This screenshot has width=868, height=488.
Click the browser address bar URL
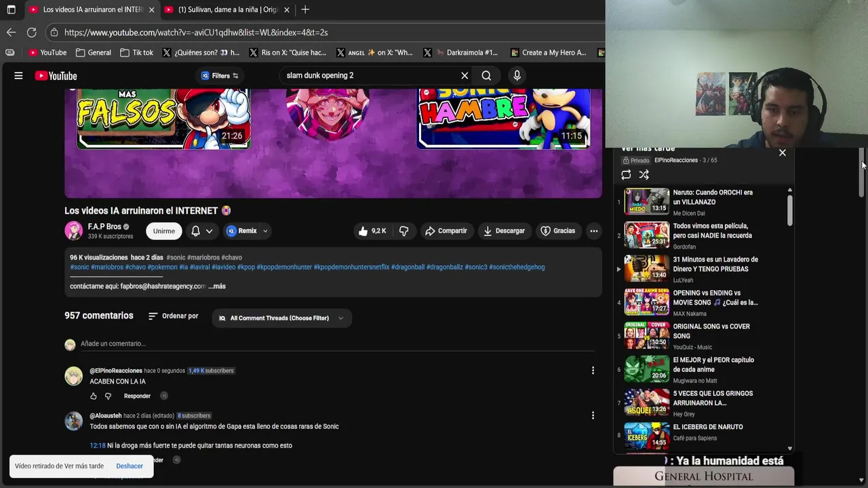pyautogui.click(x=196, y=33)
